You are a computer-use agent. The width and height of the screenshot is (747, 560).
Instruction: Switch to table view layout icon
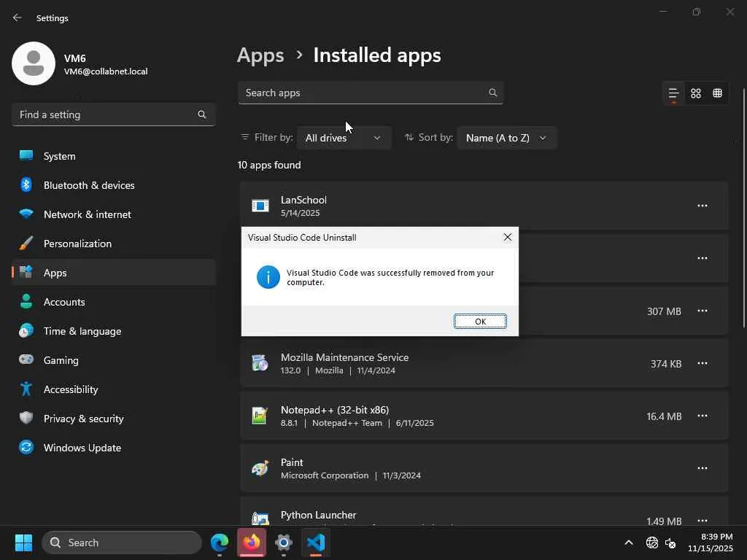pos(718,93)
